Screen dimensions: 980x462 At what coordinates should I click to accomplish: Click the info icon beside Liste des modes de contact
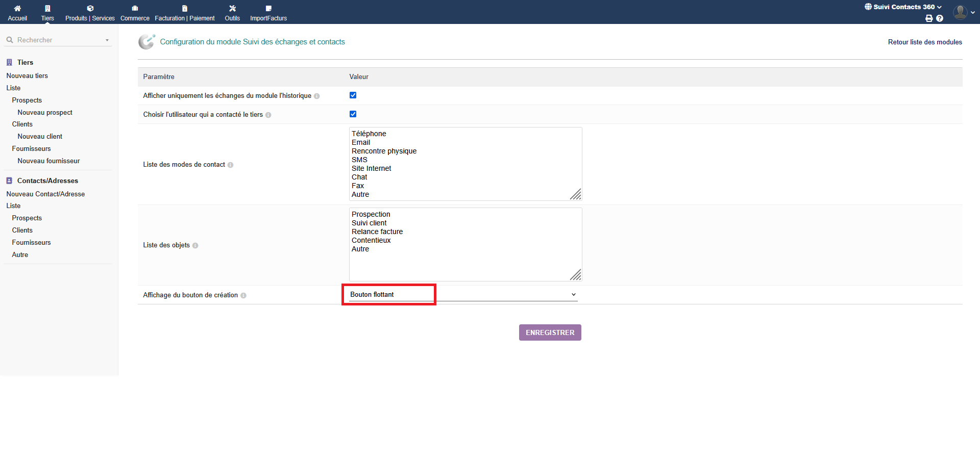coord(231,165)
